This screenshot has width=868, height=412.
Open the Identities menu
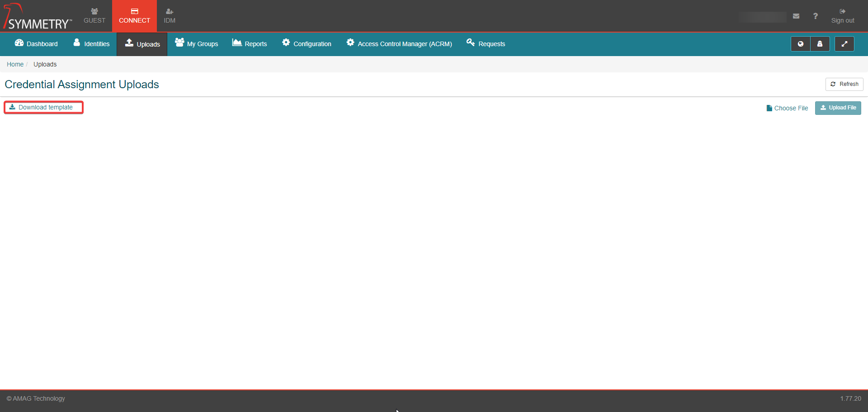[x=91, y=44]
